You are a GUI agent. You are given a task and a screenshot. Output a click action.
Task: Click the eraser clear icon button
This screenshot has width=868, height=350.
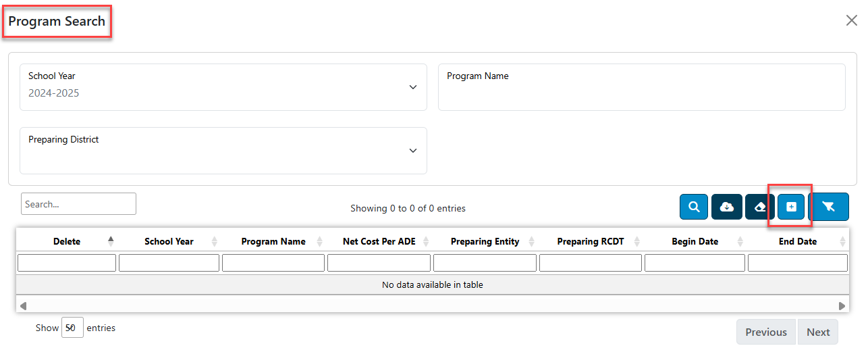coord(760,207)
